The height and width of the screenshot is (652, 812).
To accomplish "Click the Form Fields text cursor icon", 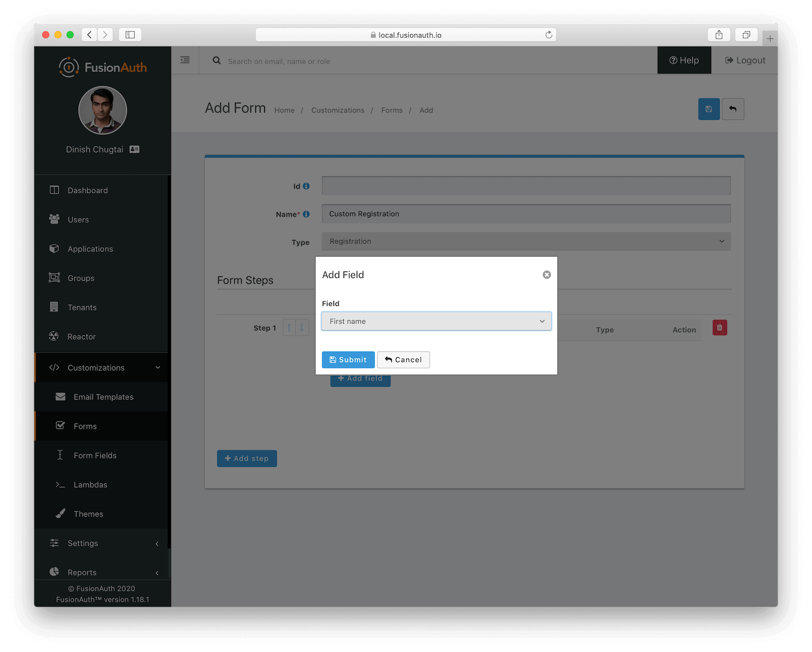I will [60, 455].
